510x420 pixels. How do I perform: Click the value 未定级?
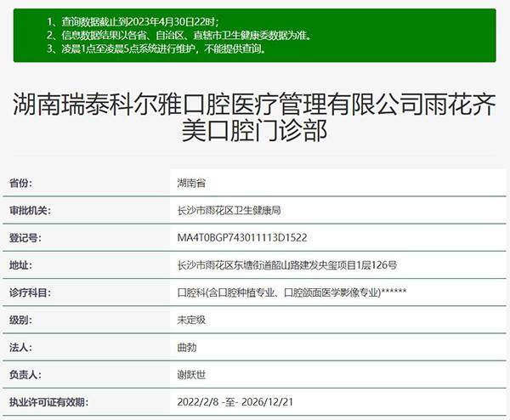click(191, 321)
